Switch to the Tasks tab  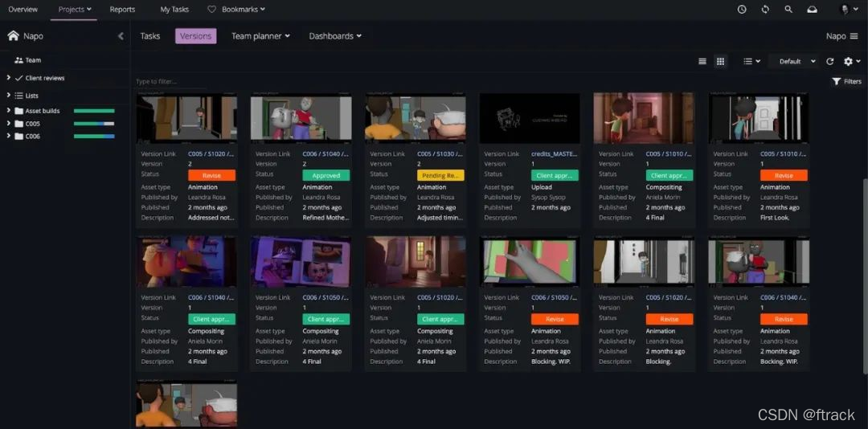[x=150, y=36]
